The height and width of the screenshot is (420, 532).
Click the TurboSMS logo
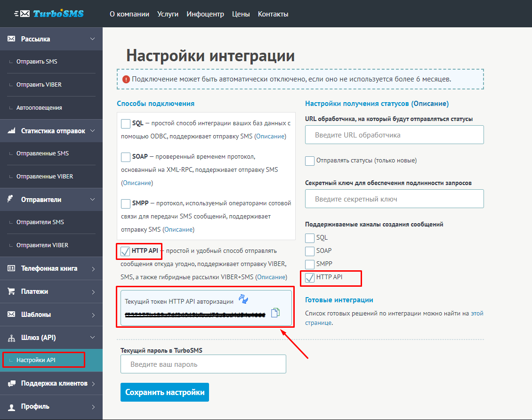click(53, 13)
